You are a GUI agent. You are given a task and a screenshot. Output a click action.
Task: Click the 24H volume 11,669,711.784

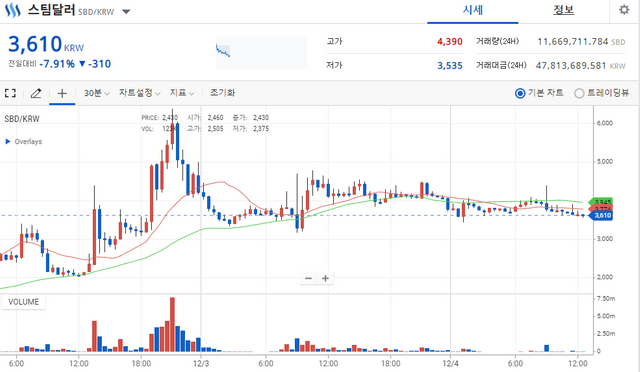click(573, 42)
